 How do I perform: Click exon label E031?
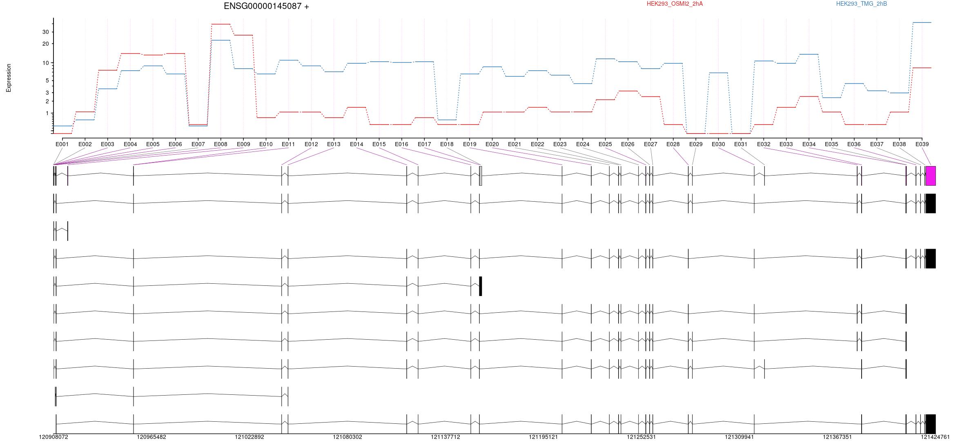click(x=741, y=144)
